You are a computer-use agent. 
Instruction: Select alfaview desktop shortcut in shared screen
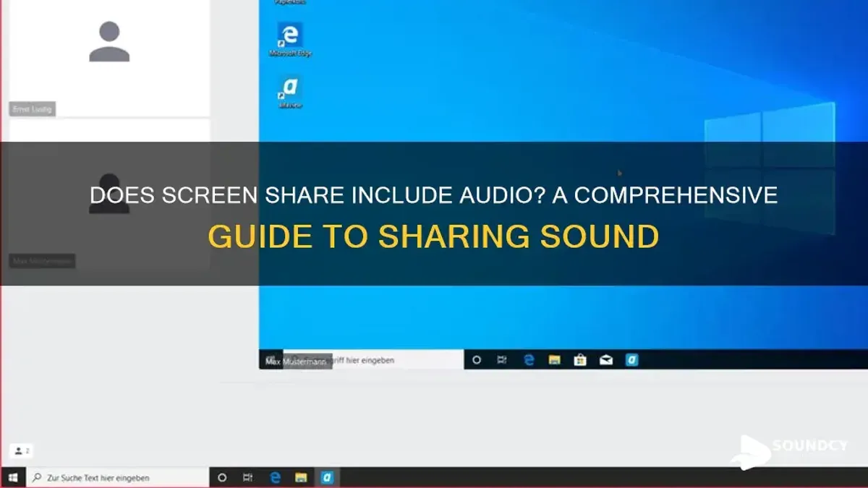tap(290, 93)
